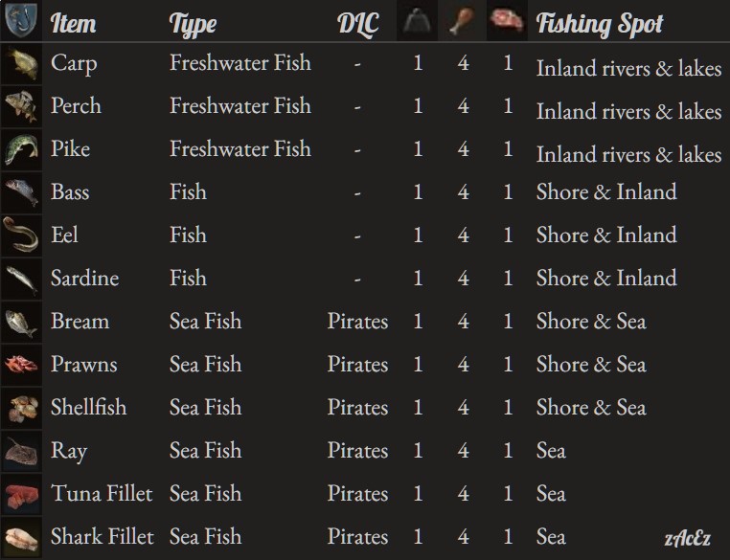Click the Carp fish icon
This screenshot has width=730, height=560.
pyautogui.click(x=21, y=64)
